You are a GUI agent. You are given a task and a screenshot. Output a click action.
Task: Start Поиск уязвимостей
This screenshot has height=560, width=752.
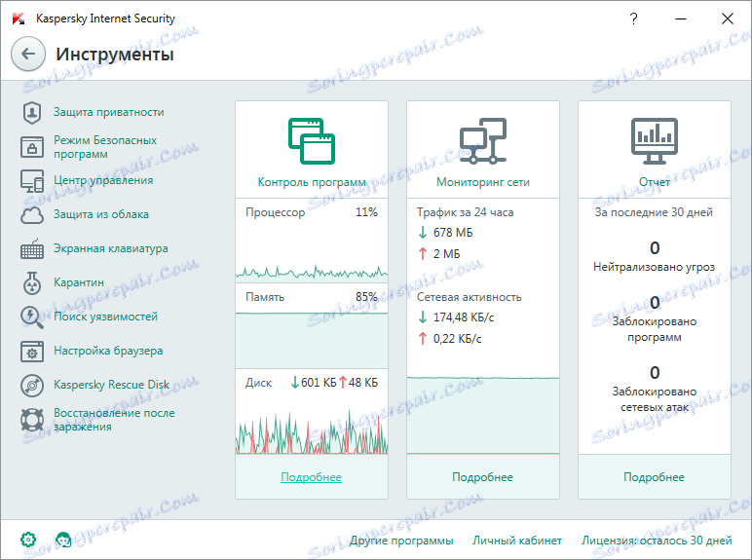tap(105, 317)
